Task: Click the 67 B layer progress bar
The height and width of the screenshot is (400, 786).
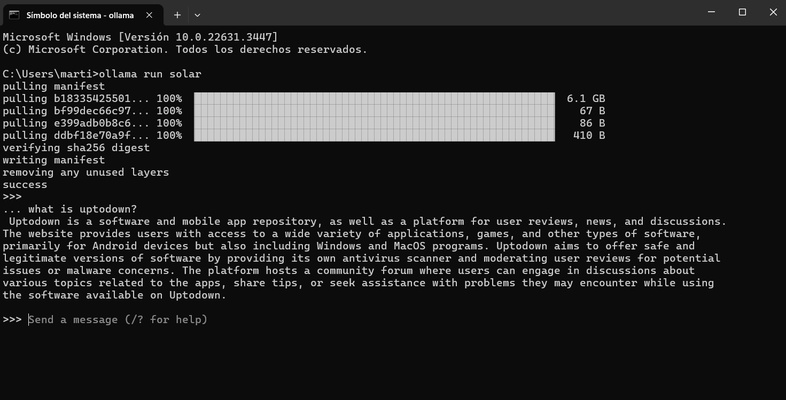Action: [374, 111]
